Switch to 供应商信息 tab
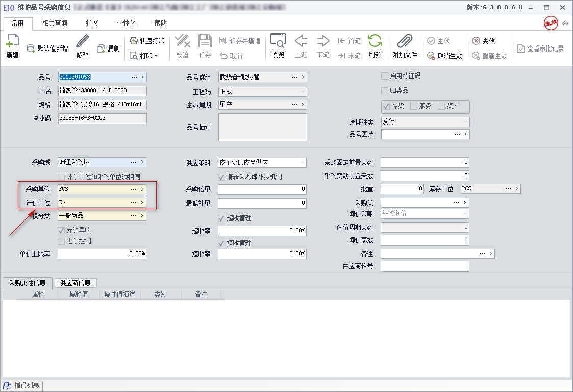Viewport: 573px width, 392px height. coord(76,283)
